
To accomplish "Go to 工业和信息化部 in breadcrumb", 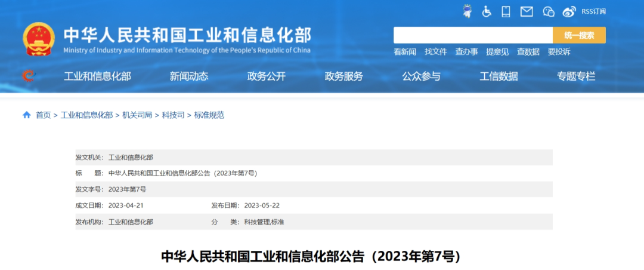I will tap(86, 115).
